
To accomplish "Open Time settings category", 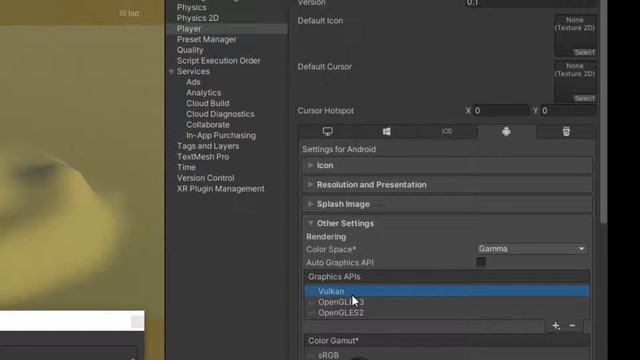I will click(x=186, y=167).
